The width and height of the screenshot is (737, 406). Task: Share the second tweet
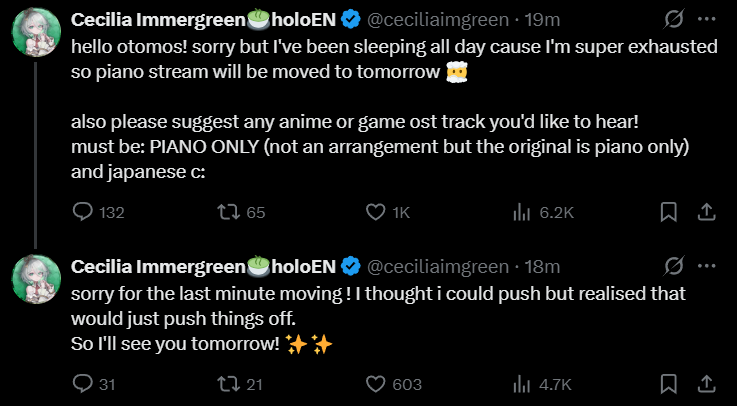point(705,383)
